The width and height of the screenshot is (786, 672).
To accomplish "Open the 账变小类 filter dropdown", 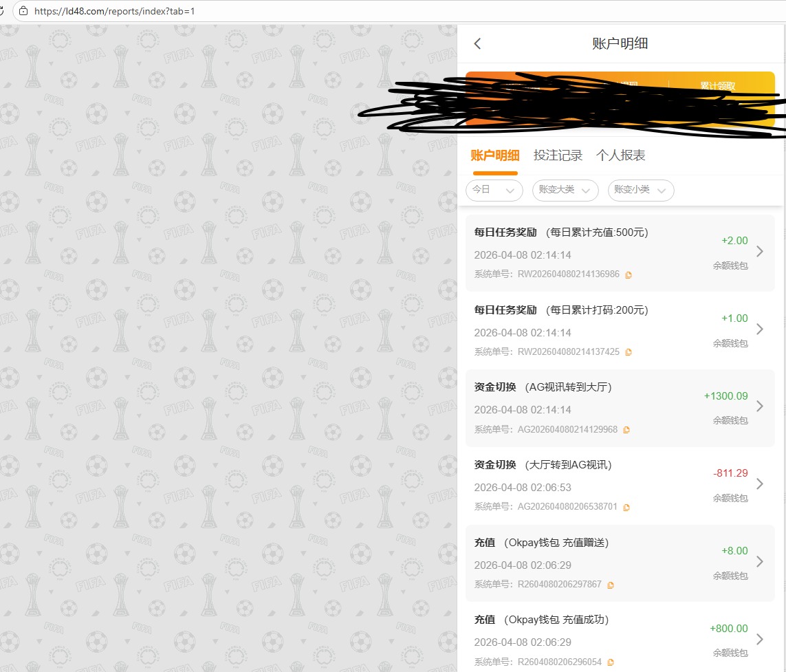I will coord(640,190).
